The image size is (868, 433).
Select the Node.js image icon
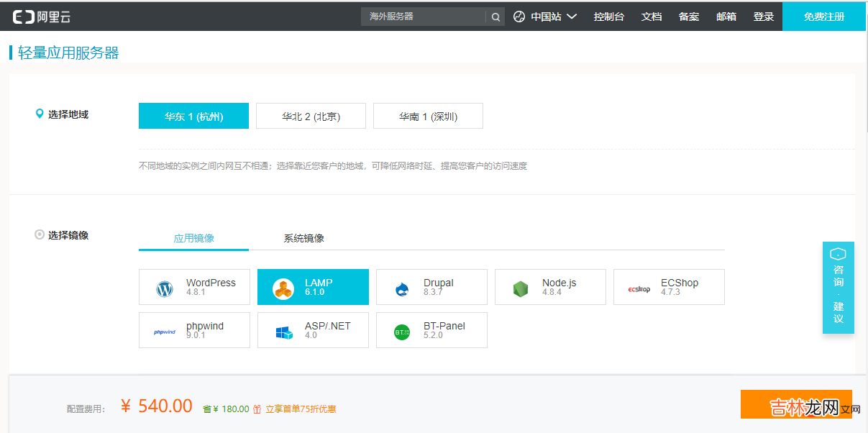pyautogui.click(x=521, y=289)
